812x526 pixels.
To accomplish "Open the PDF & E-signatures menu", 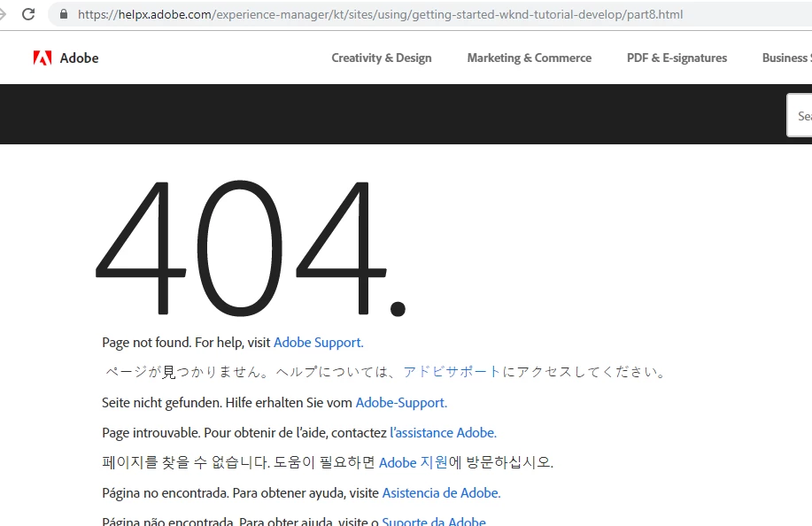I will click(x=677, y=58).
